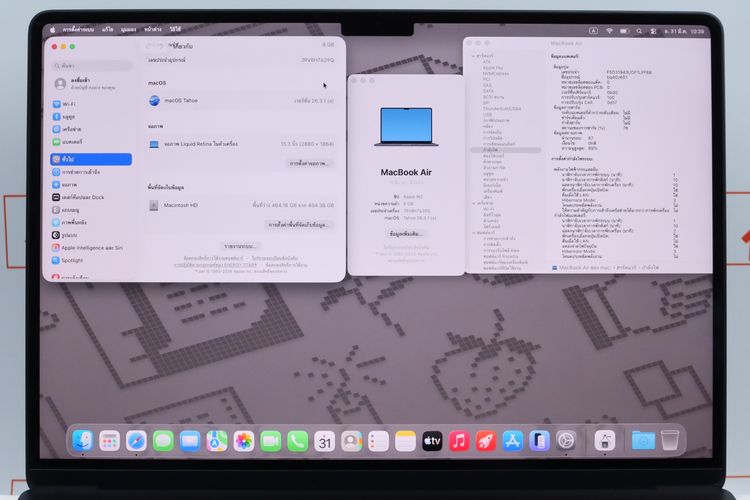Open Finder from the Dock

82,440
